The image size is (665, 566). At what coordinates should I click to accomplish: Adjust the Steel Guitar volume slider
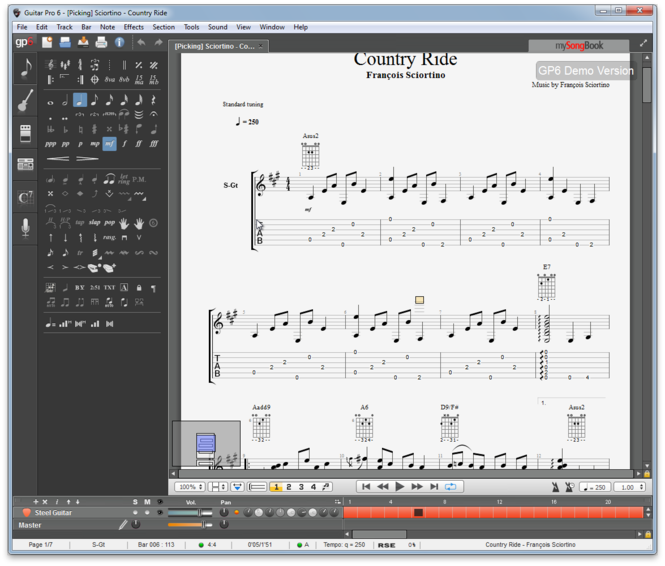(x=190, y=513)
